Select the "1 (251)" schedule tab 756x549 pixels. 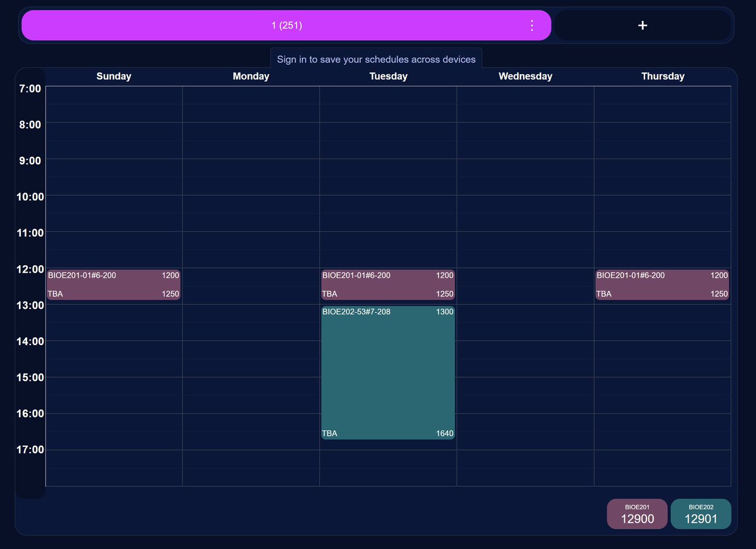[x=287, y=26]
